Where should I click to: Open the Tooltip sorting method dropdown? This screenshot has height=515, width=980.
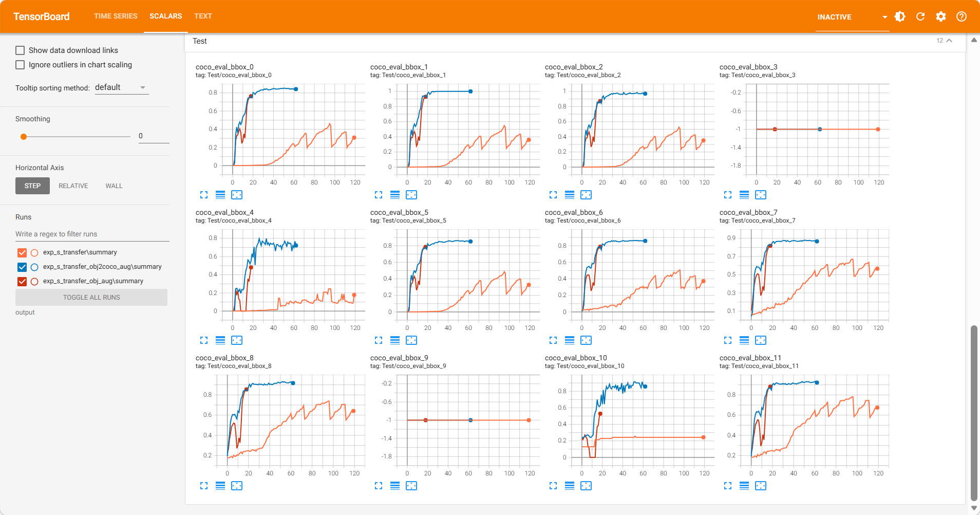click(121, 88)
